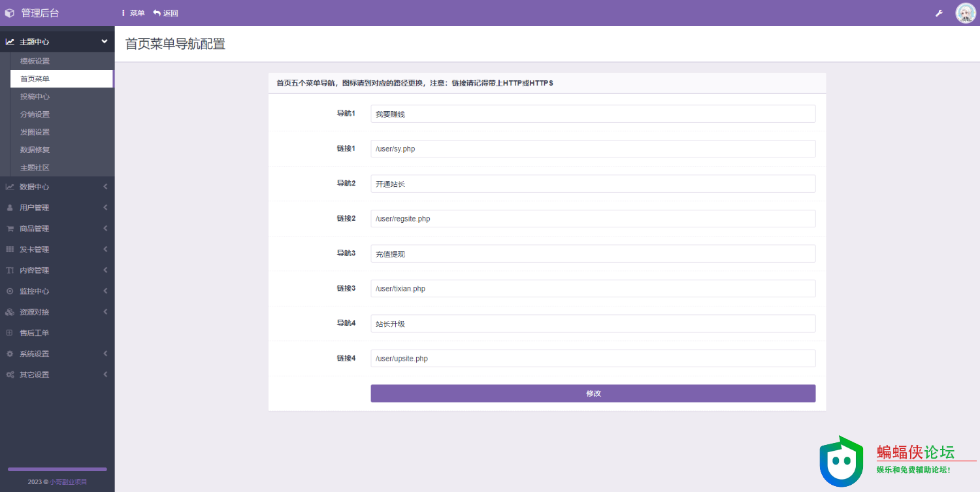Open the 售后工单 menu label
Image resolution: width=980 pixels, height=492 pixels.
(35, 333)
